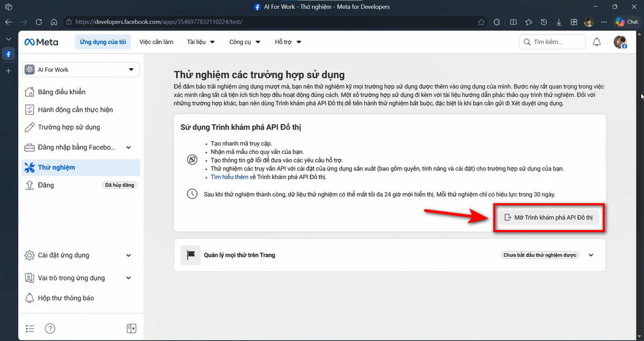This screenshot has width=644, height=341.
Task: Click the text Tạo nhanh mã truy cập
Action: [241, 144]
